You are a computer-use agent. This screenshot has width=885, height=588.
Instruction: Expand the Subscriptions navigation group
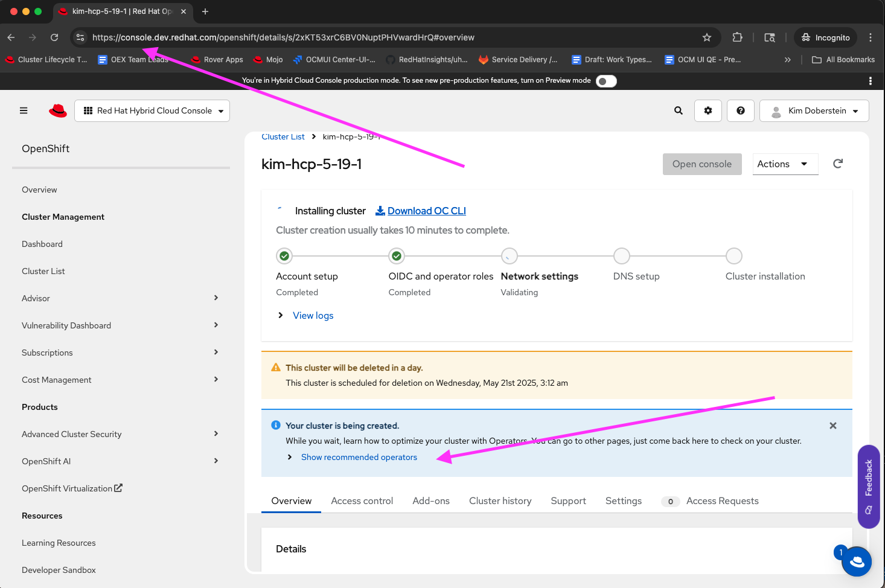[x=120, y=353]
